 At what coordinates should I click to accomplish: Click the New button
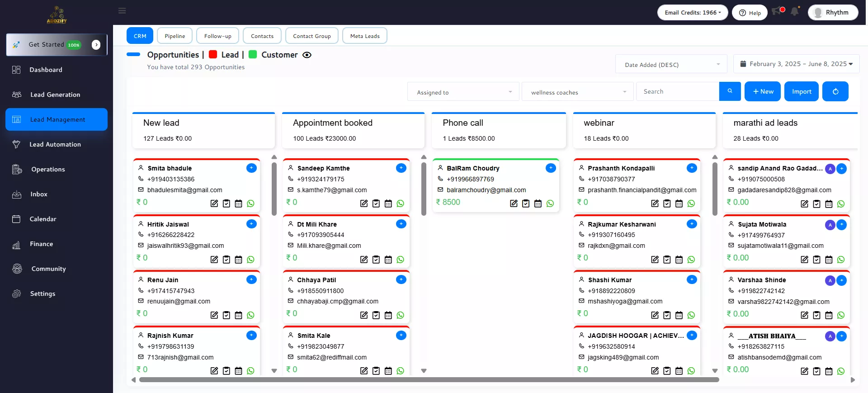(762, 91)
